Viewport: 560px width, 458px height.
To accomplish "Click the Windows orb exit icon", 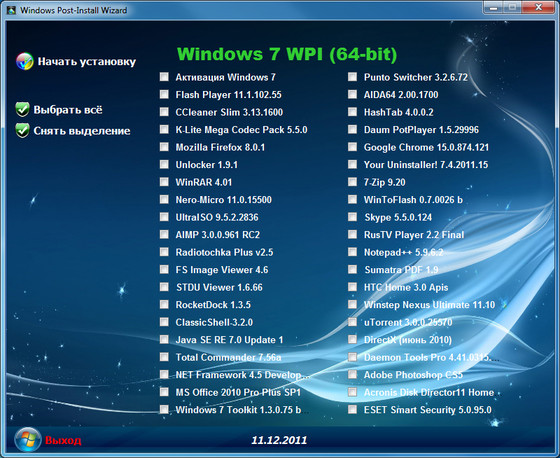I will coord(28,439).
